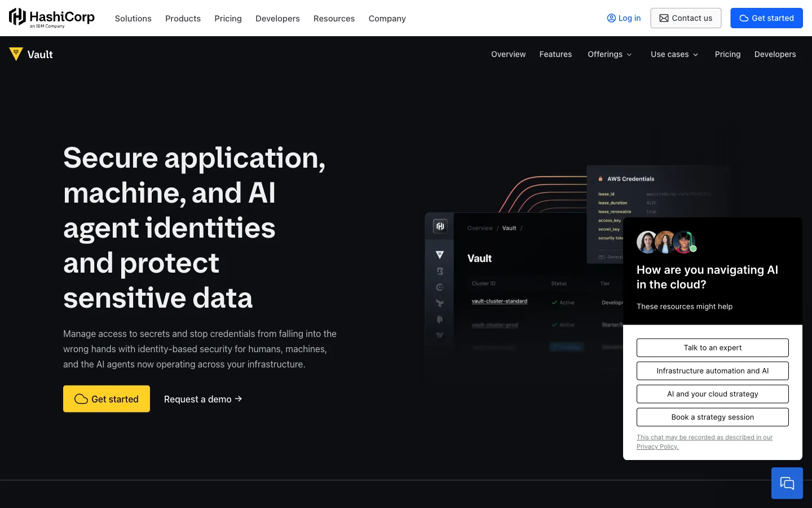Image resolution: width=812 pixels, height=508 pixels.
Task: Click the chat bubble launcher icon
Action: tap(787, 483)
